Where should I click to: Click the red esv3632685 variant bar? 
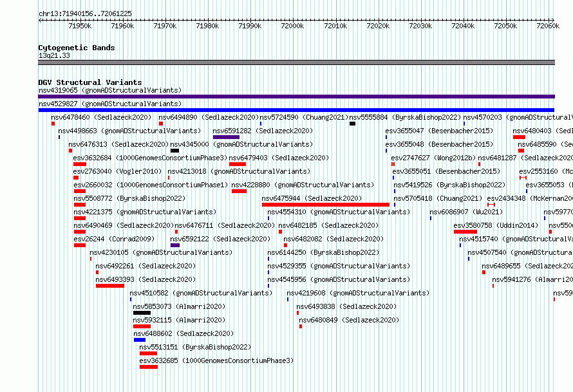(x=148, y=367)
